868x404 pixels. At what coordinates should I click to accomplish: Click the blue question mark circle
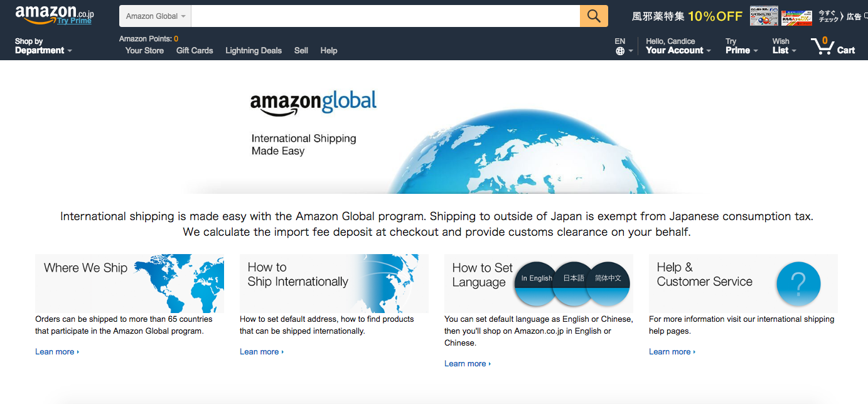(x=798, y=284)
